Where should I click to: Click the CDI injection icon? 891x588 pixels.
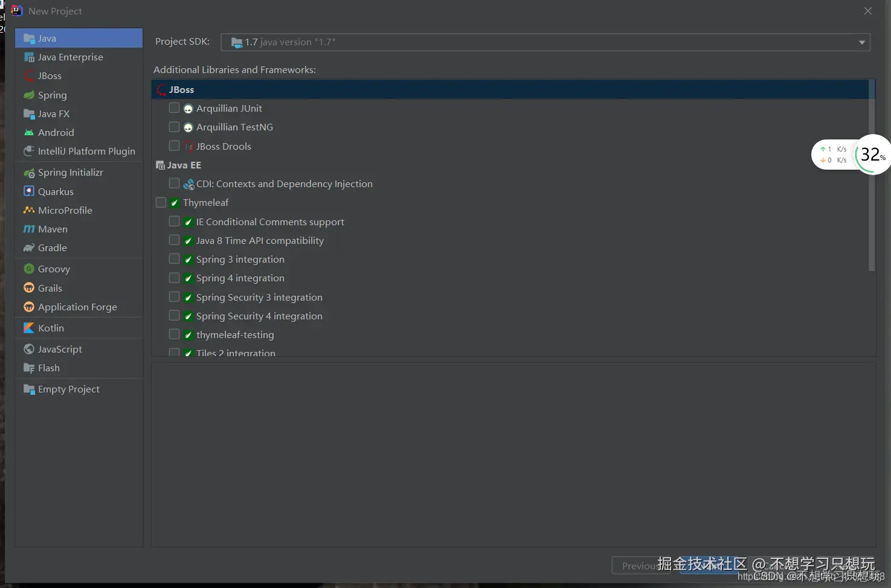click(x=188, y=184)
